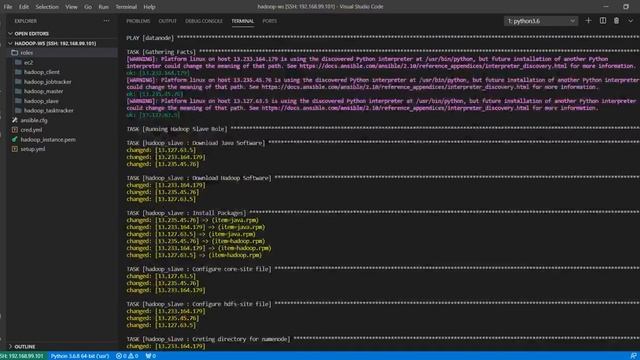Viewport: 640px width, 360px height.
Task: Switch to the Ports panel tab
Action: pos(269,21)
